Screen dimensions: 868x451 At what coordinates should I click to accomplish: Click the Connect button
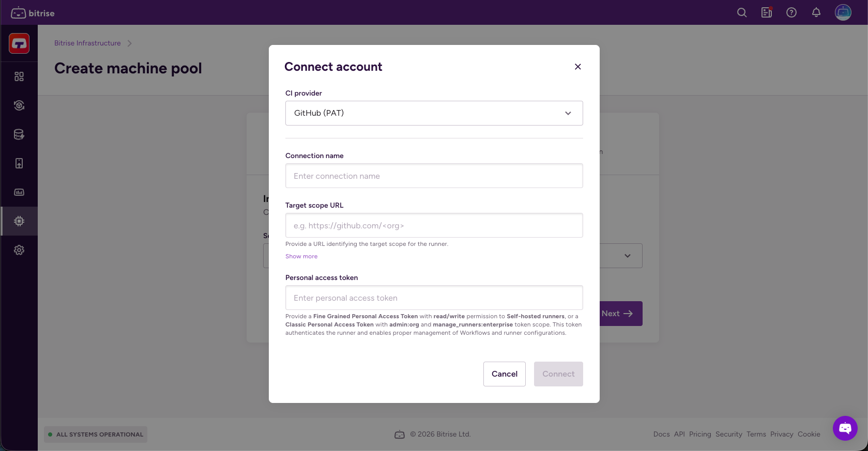558,374
